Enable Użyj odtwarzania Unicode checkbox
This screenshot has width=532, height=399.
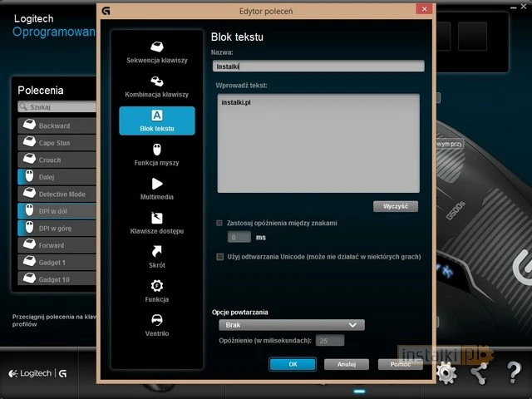pyautogui.click(x=219, y=257)
